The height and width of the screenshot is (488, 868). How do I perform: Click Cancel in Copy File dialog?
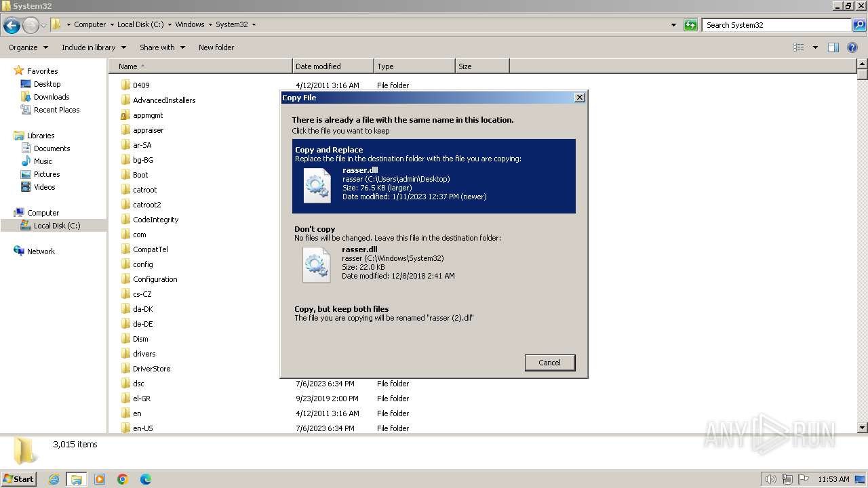[550, 363]
